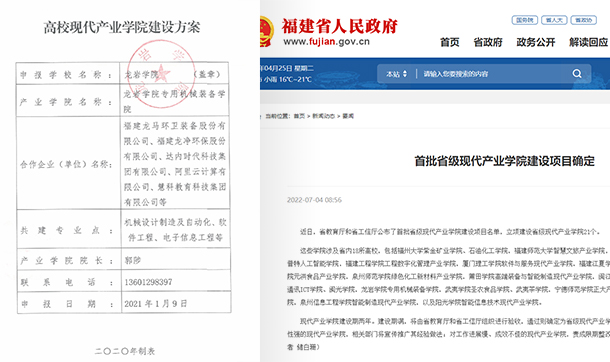
Task: Open the 解读回应 navigation menu item
Action: click(x=589, y=42)
